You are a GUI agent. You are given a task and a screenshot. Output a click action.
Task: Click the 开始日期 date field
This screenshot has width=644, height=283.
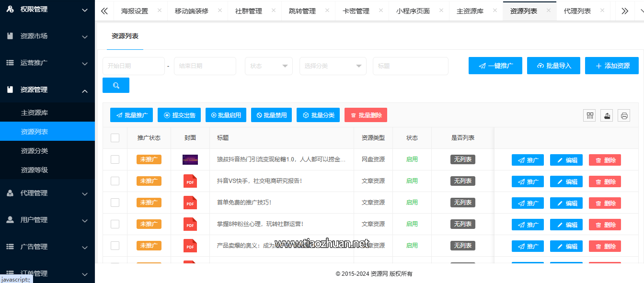tap(133, 66)
